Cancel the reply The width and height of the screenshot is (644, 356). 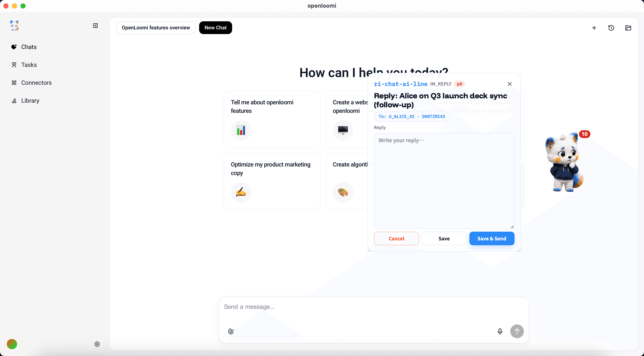(x=396, y=238)
